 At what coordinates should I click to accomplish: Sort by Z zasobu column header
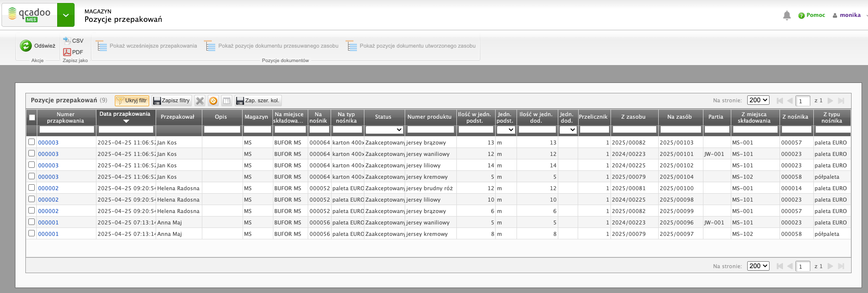(x=634, y=117)
